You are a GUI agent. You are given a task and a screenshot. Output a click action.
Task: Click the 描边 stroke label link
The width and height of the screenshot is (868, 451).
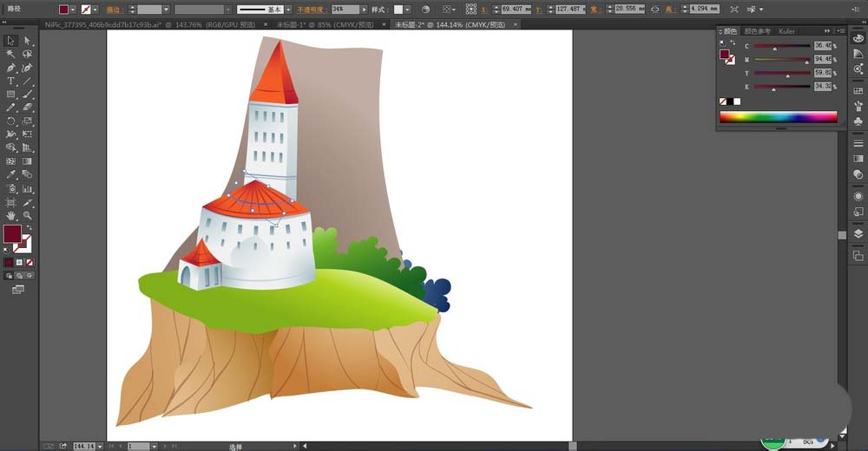pyautogui.click(x=113, y=9)
